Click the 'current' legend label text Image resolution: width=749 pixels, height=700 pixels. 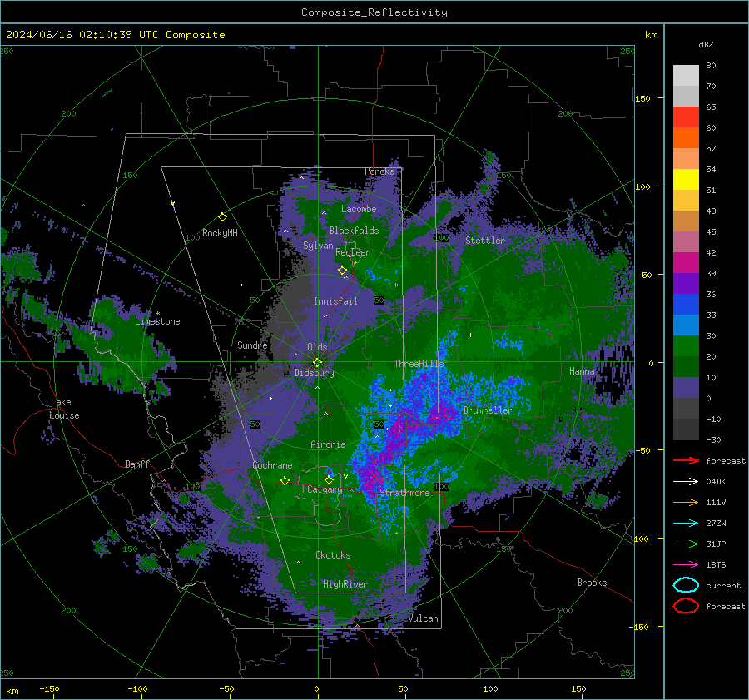pos(723,586)
